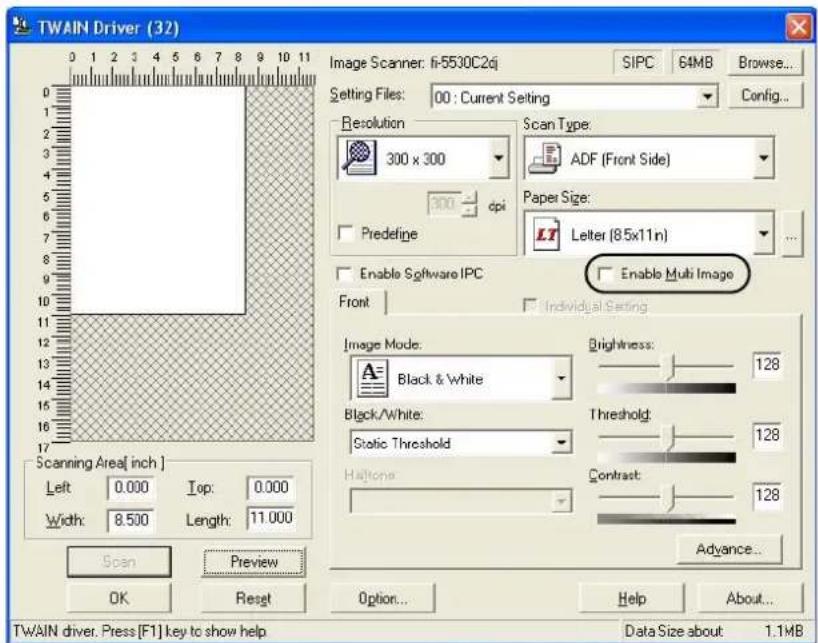Click the Resolution magnifier icon
Screen dimensions: 818x643
point(358,157)
